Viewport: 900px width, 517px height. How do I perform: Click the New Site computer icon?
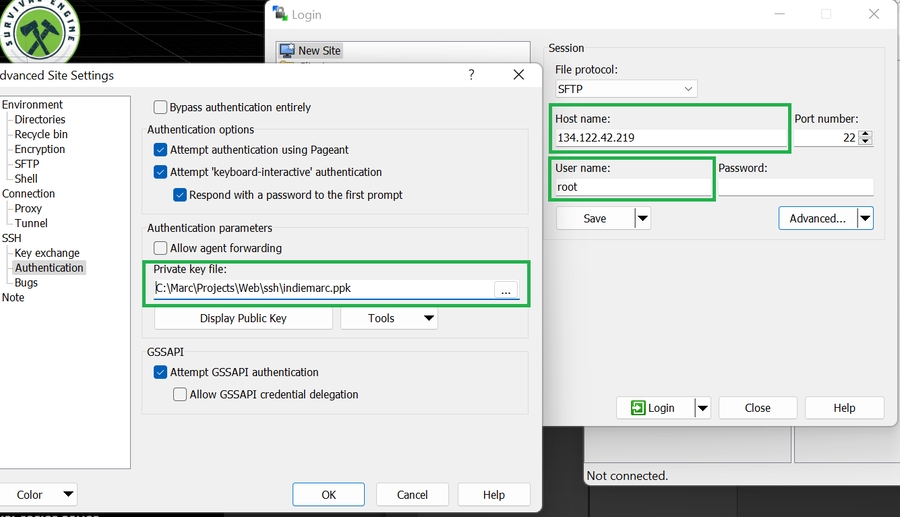pos(287,51)
